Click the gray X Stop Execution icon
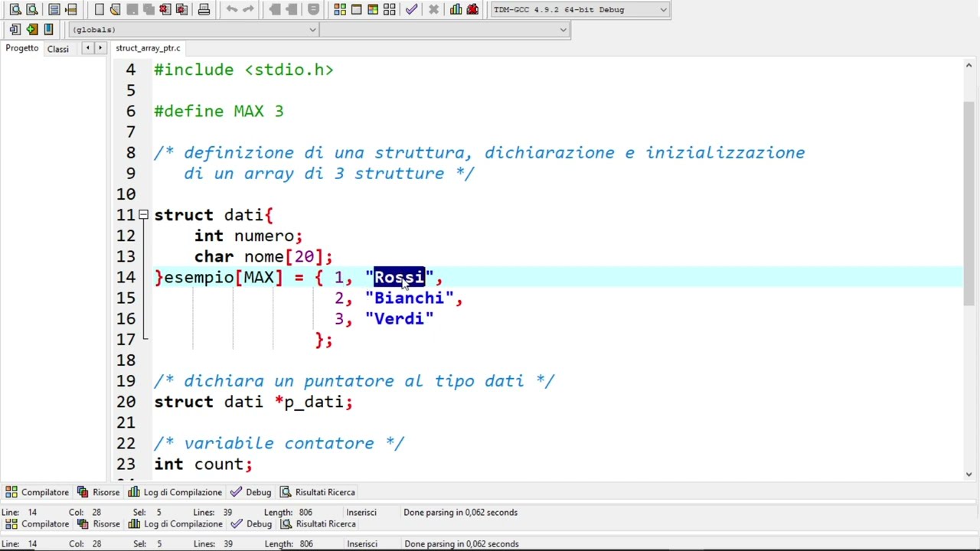Viewport: 980px width, 551px height. pos(433,9)
